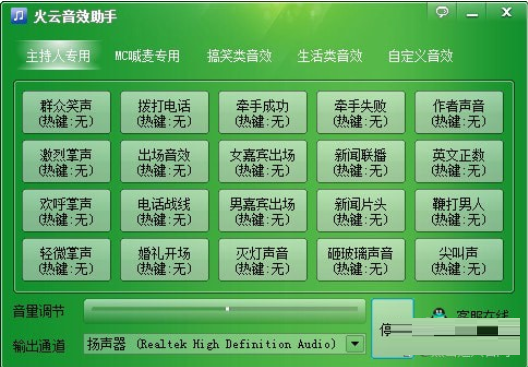
Task: Play the 砸玻璃声音 effect
Action: click(x=361, y=260)
